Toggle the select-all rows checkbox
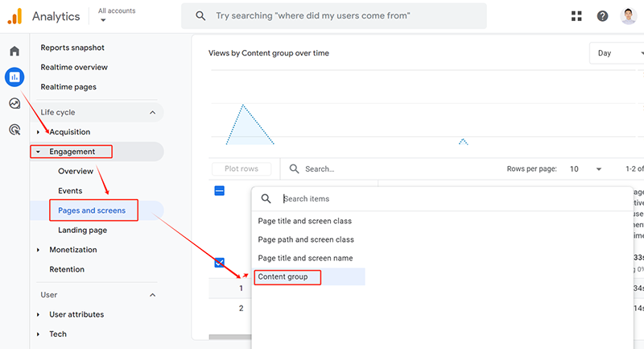This screenshot has height=349, width=644. [219, 191]
